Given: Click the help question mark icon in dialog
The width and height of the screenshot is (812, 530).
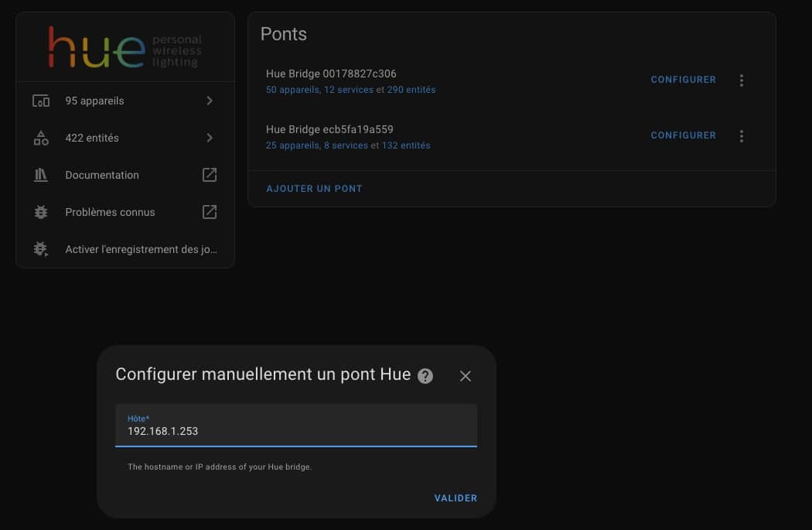Looking at the screenshot, I should [x=425, y=376].
